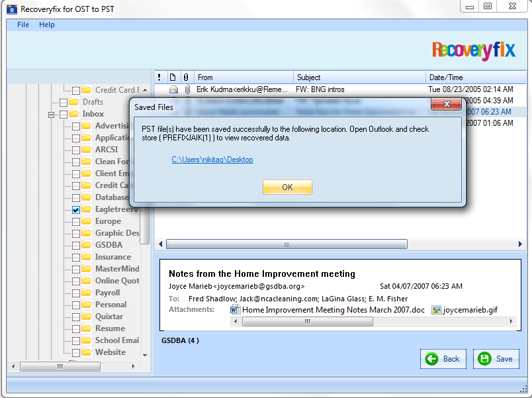Click OK in Saved Files dialog
Viewport: 532px width, 398px height.
click(287, 187)
